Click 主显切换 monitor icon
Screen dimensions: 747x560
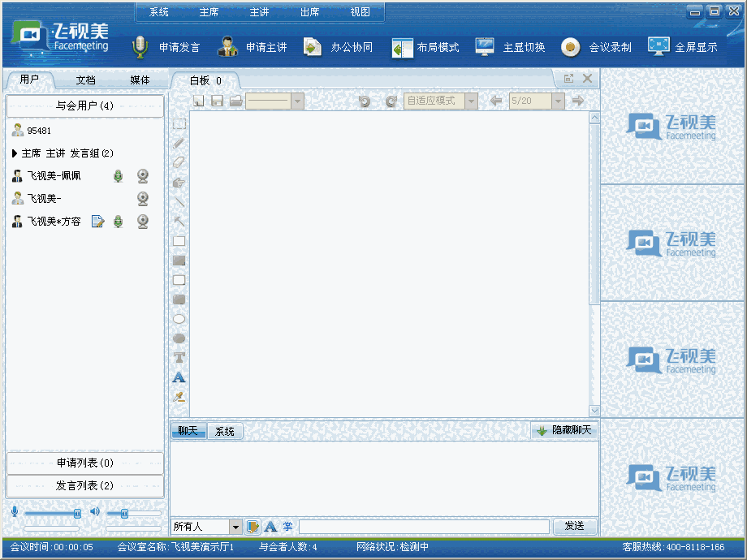485,47
